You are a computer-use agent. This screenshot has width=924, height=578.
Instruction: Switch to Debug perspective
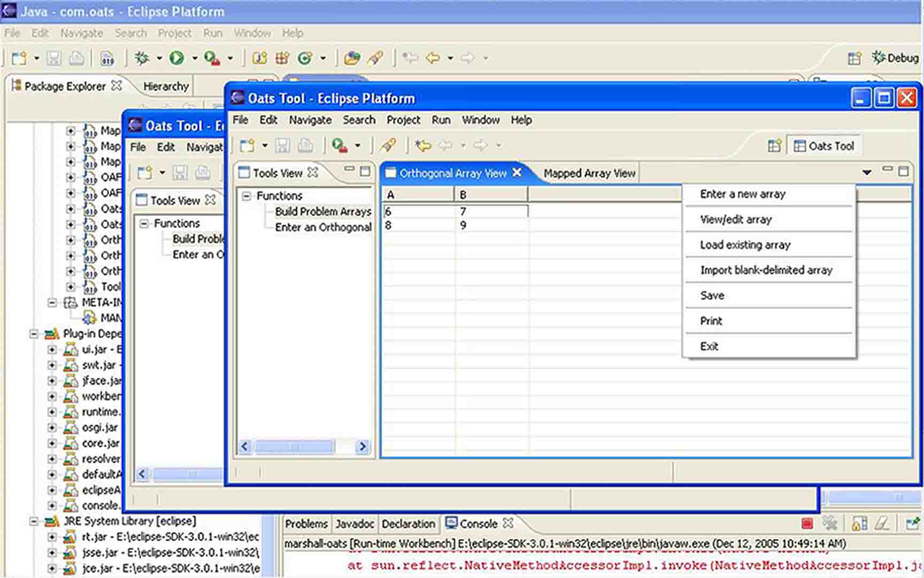point(895,58)
